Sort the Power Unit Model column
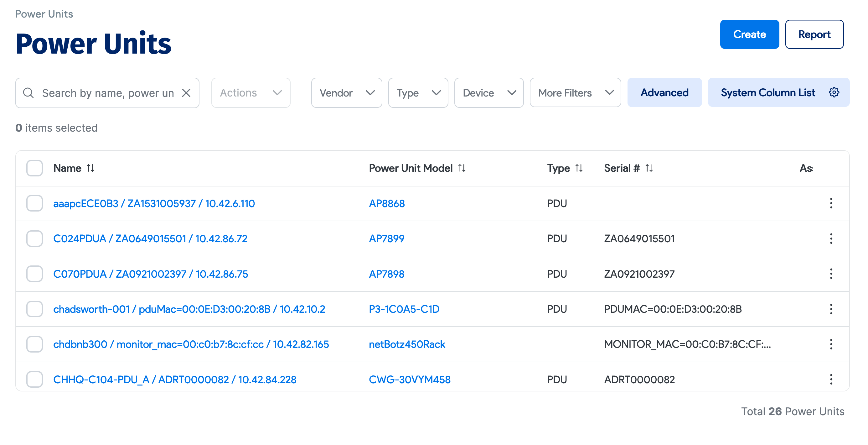The width and height of the screenshot is (868, 445). pos(462,168)
